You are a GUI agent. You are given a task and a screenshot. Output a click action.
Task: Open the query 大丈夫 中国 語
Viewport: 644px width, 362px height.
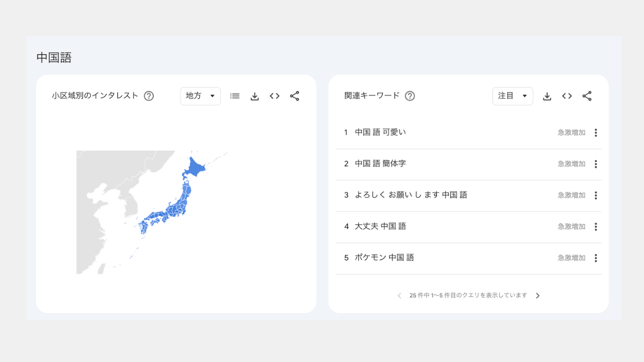380,226
